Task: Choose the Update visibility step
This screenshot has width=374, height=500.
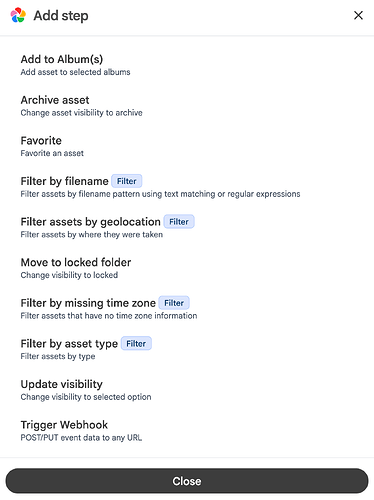Action: tap(187, 390)
